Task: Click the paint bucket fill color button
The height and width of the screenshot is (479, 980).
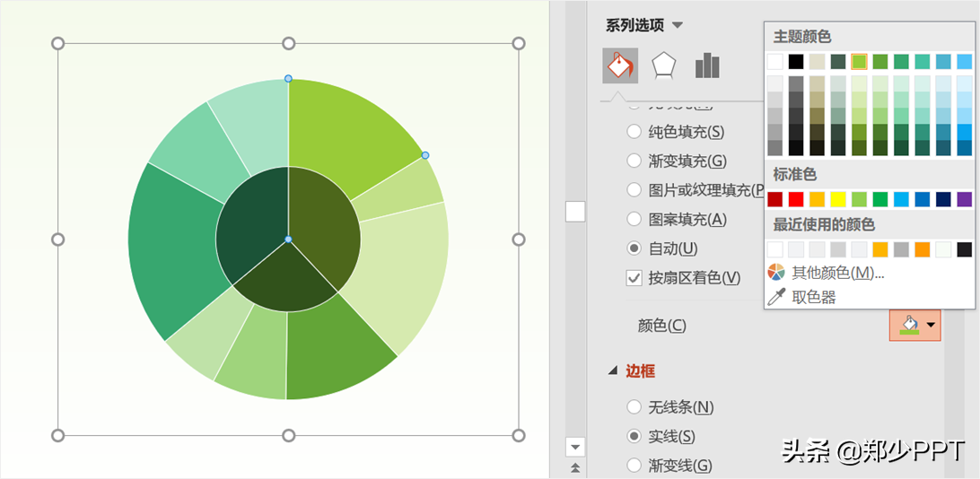Action: point(908,325)
